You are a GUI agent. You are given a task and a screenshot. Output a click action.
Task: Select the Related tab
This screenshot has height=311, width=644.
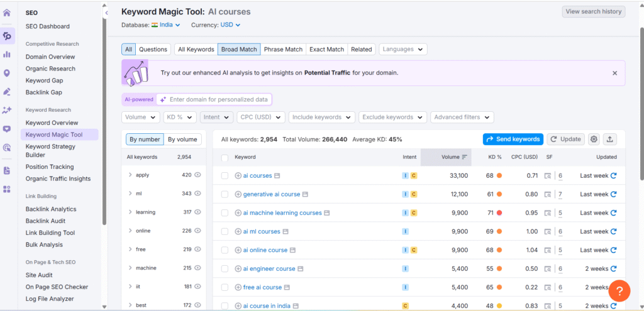[362, 49]
